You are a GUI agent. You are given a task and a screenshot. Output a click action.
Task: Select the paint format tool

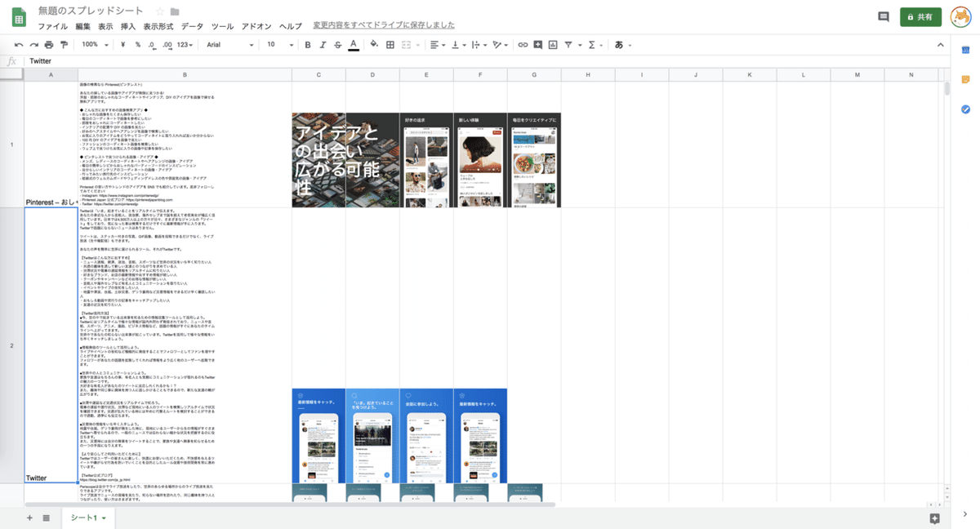(x=64, y=44)
